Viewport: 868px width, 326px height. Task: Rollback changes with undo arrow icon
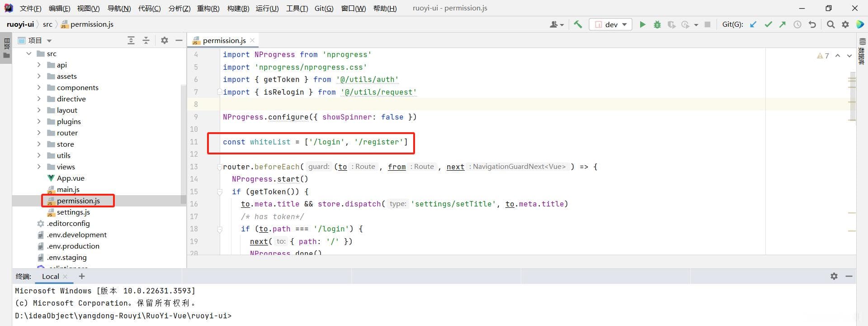click(x=812, y=24)
